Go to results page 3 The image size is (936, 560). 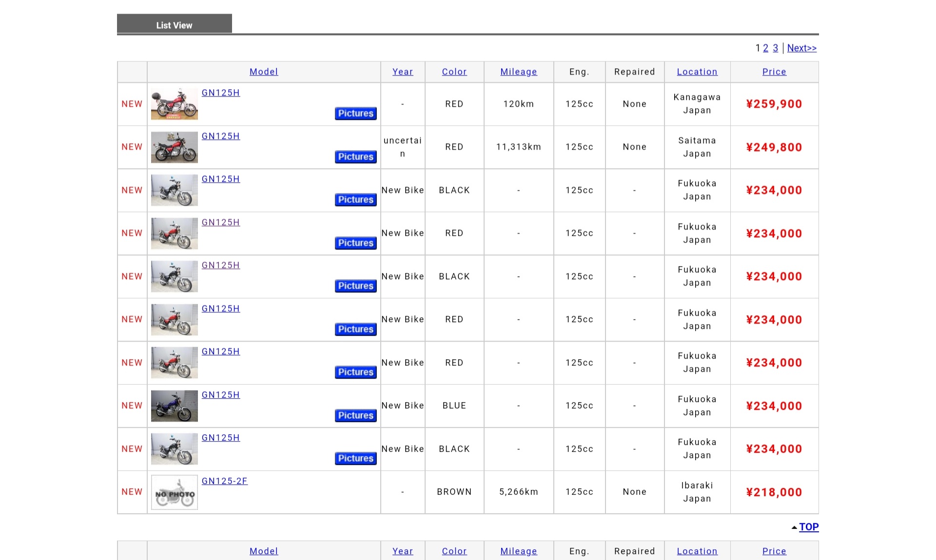pos(775,48)
